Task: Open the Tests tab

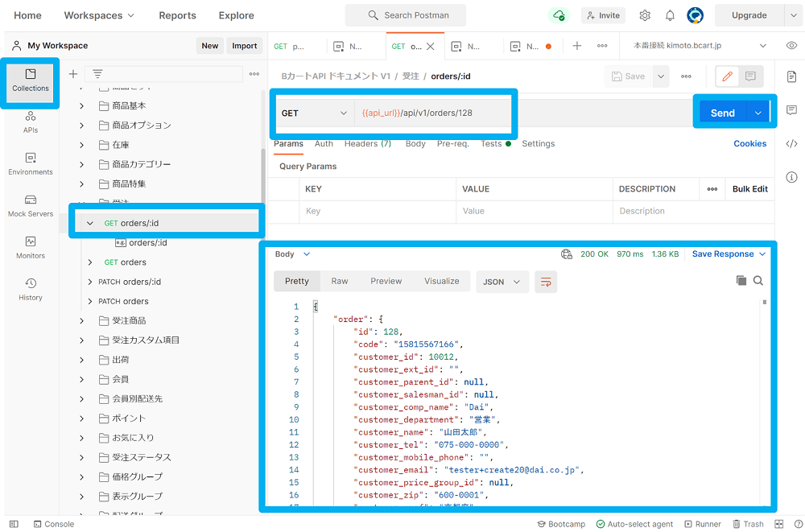Action: tap(496, 144)
